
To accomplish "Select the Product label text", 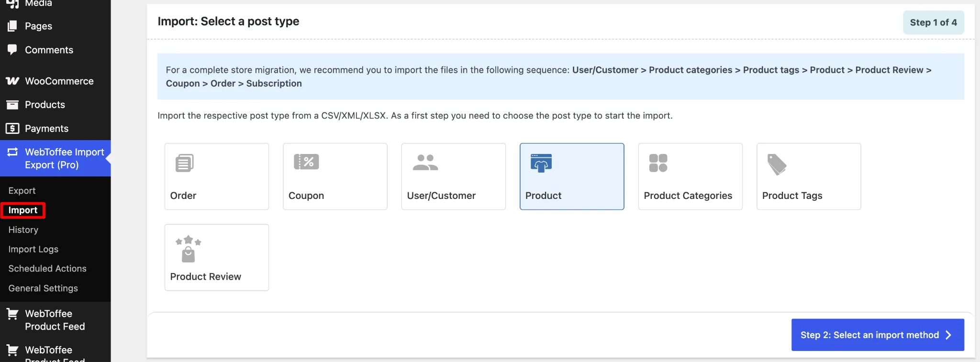I will tap(543, 196).
